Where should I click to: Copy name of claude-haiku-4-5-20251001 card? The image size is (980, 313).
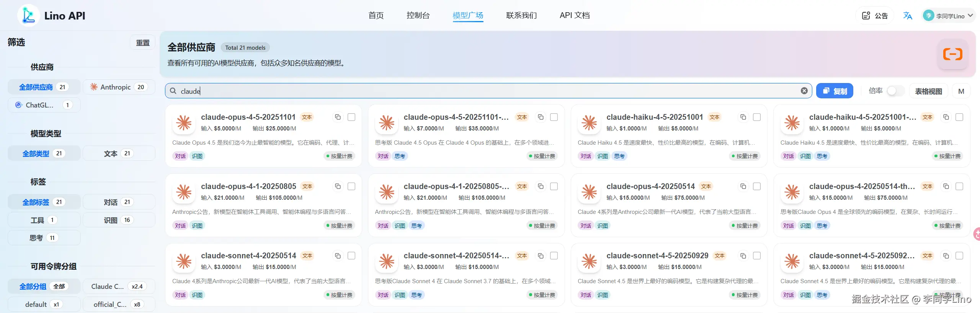point(743,117)
